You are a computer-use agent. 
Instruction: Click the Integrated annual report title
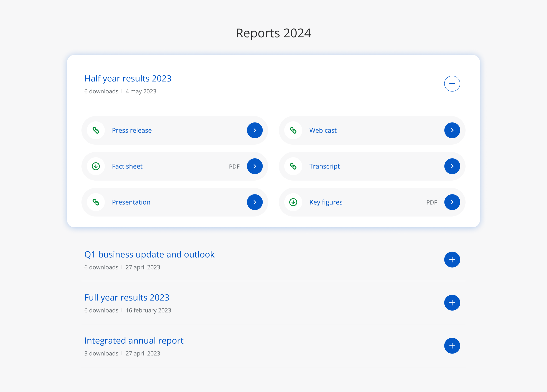click(x=134, y=341)
